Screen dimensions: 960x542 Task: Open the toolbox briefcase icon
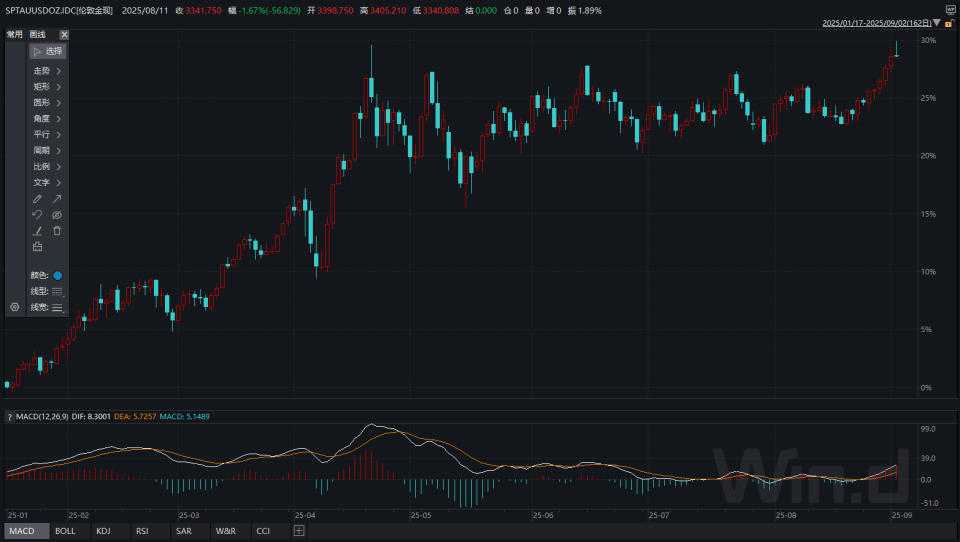tap(37, 247)
